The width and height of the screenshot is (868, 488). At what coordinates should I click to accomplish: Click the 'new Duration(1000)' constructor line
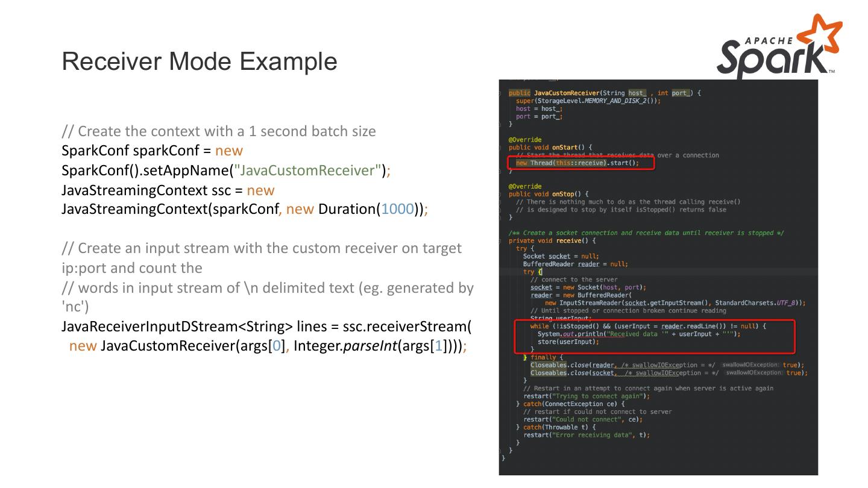[x=245, y=210]
